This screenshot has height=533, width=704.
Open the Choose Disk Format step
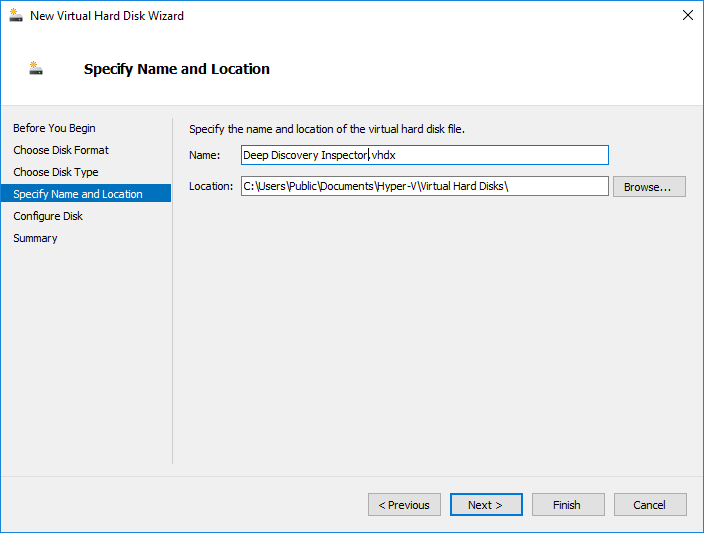click(x=61, y=150)
